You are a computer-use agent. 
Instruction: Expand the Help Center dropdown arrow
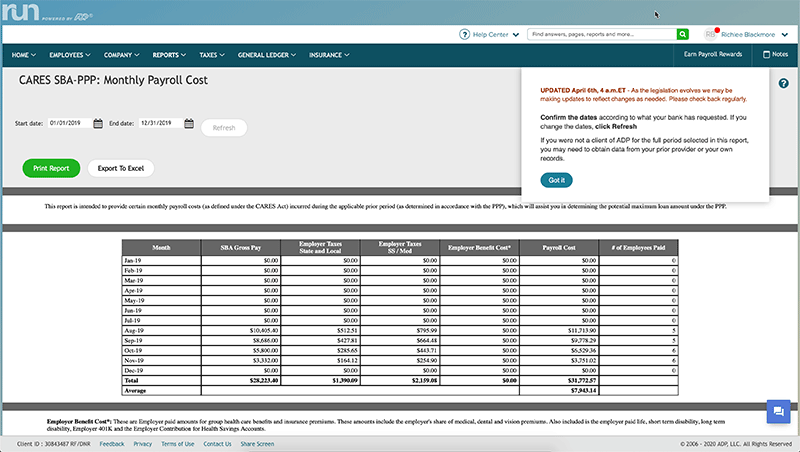(x=516, y=34)
